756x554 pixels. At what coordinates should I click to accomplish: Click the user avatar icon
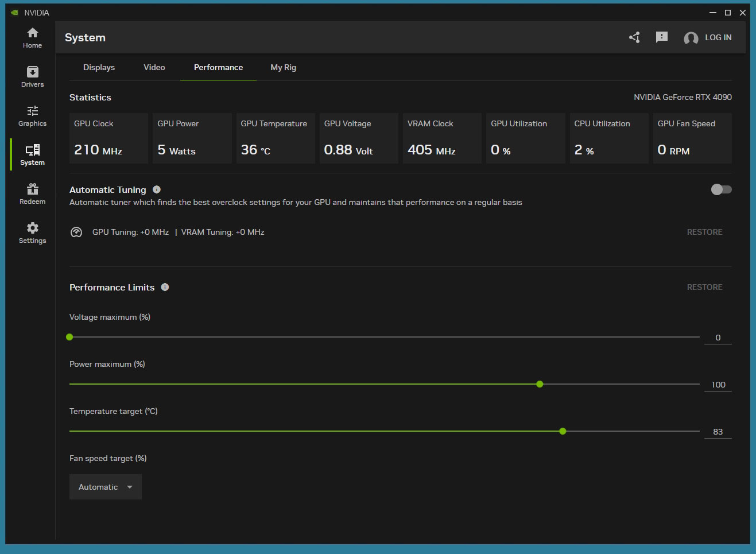click(x=691, y=38)
